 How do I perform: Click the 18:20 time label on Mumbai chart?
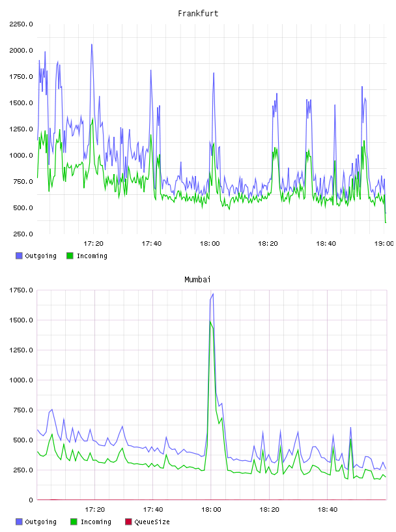(269, 510)
